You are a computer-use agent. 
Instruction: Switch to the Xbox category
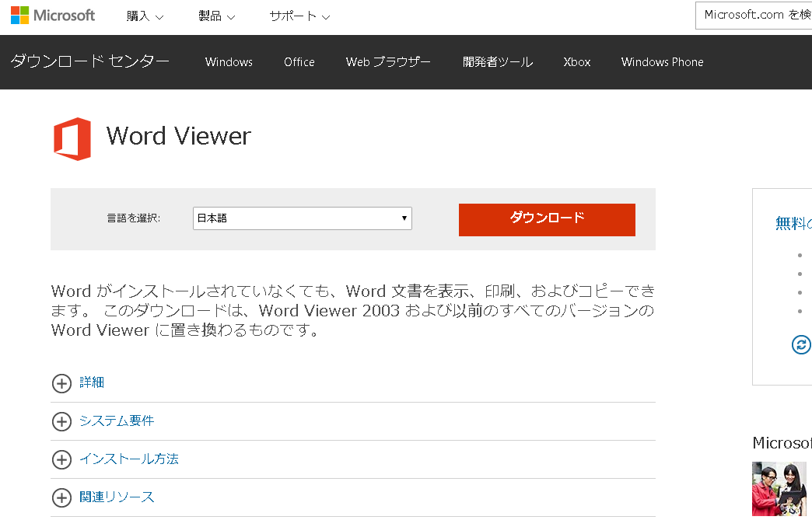click(x=576, y=62)
